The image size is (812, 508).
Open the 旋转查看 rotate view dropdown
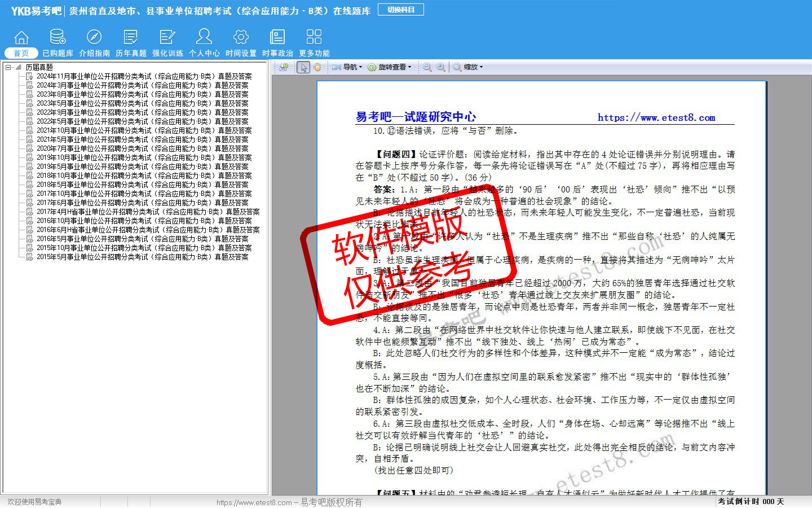(x=390, y=67)
